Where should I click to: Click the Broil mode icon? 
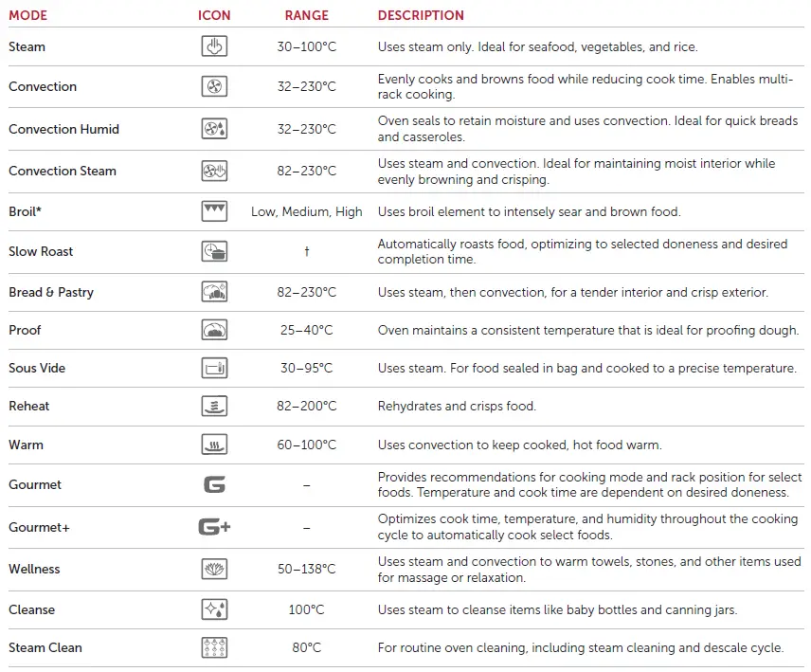(214, 211)
